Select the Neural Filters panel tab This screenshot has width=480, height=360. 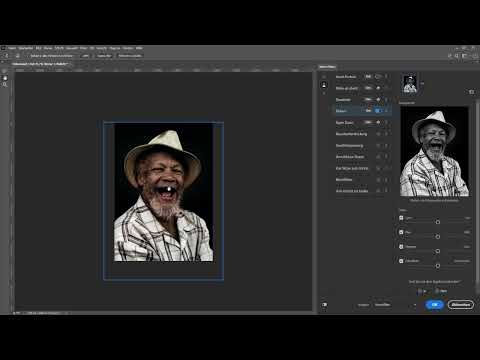327,67
